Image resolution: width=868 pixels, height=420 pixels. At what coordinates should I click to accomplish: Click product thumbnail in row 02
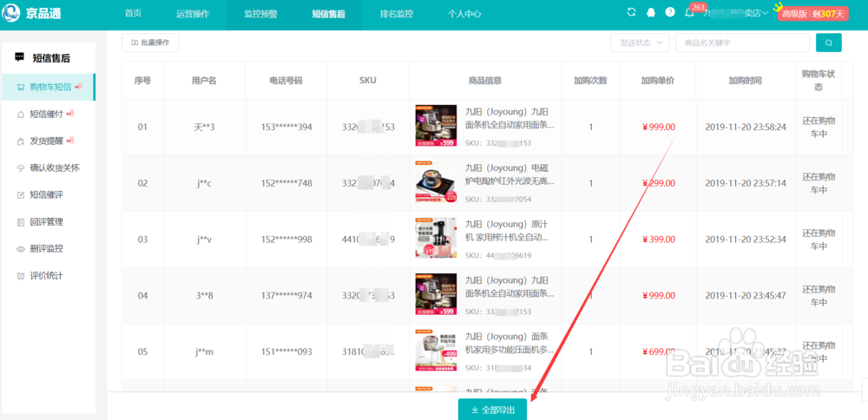pos(437,182)
